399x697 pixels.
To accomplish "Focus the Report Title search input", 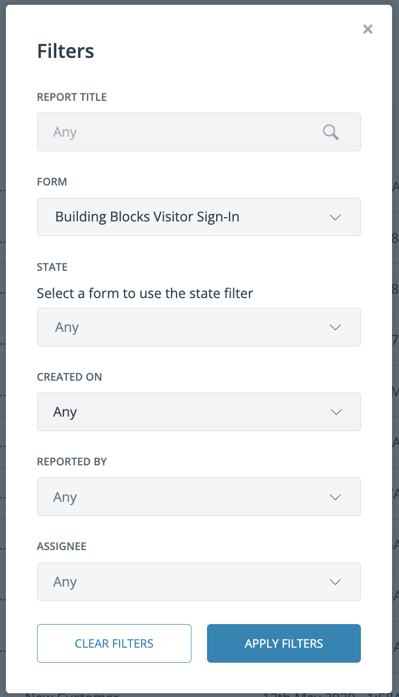I will click(x=199, y=132).
